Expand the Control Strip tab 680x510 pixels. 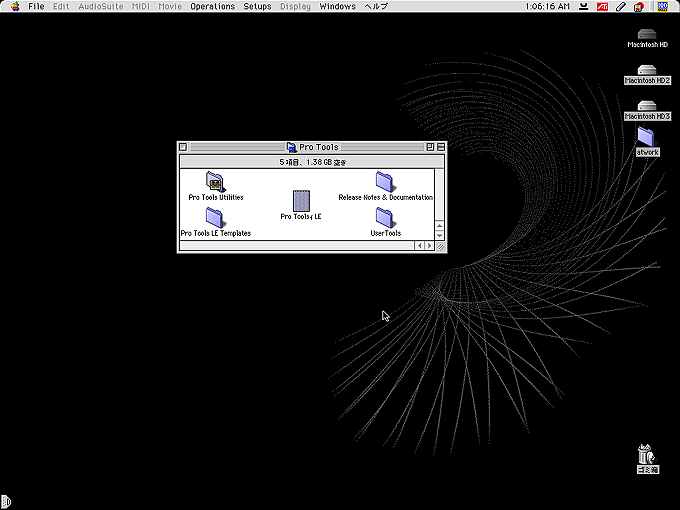tap(6, 502)
